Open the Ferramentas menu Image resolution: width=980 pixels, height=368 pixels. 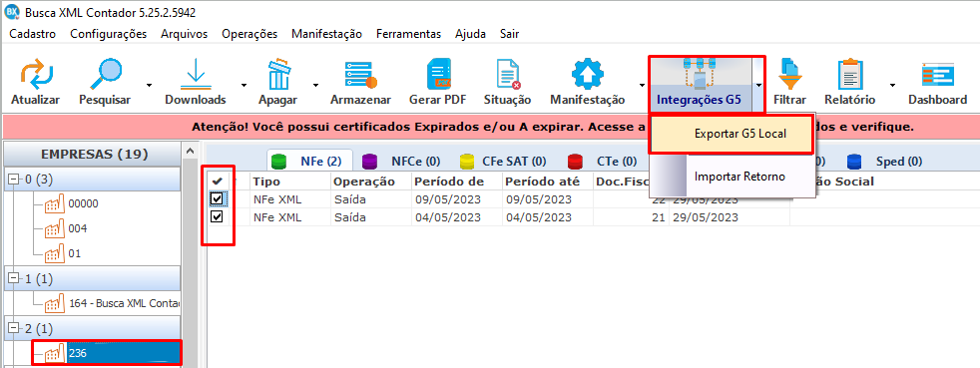tap(408, 34)
